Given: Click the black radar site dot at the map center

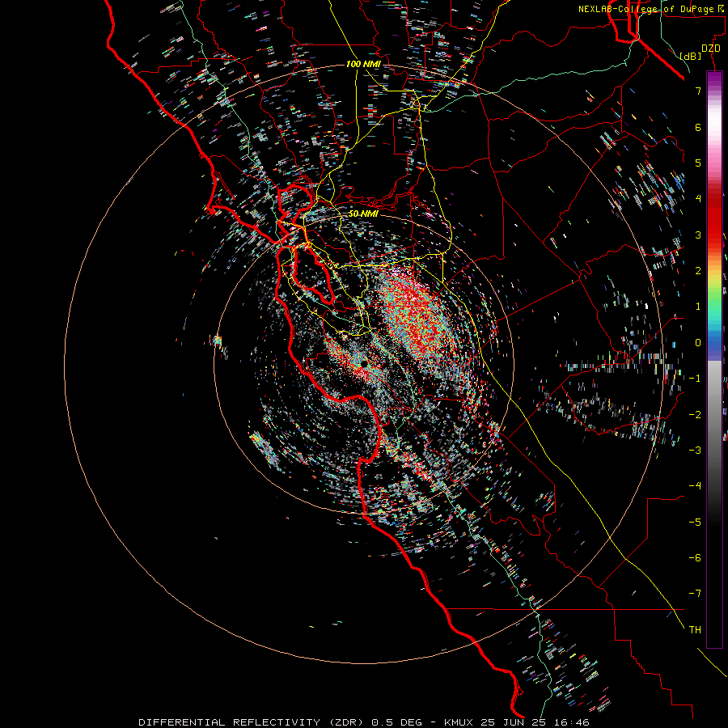Looking at the screenshot, I should point(365,364).
